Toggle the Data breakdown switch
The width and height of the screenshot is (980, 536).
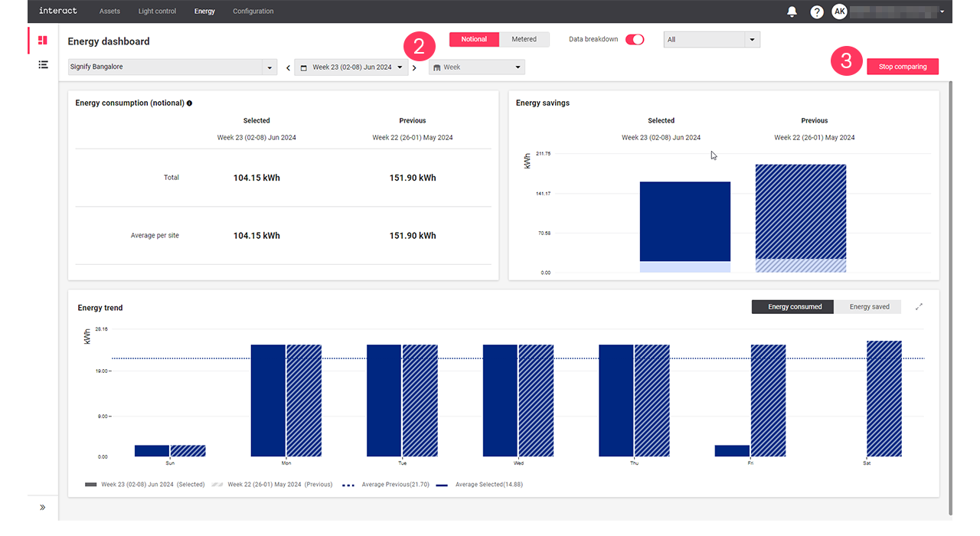pyautogui.click(x=635, y=38)
